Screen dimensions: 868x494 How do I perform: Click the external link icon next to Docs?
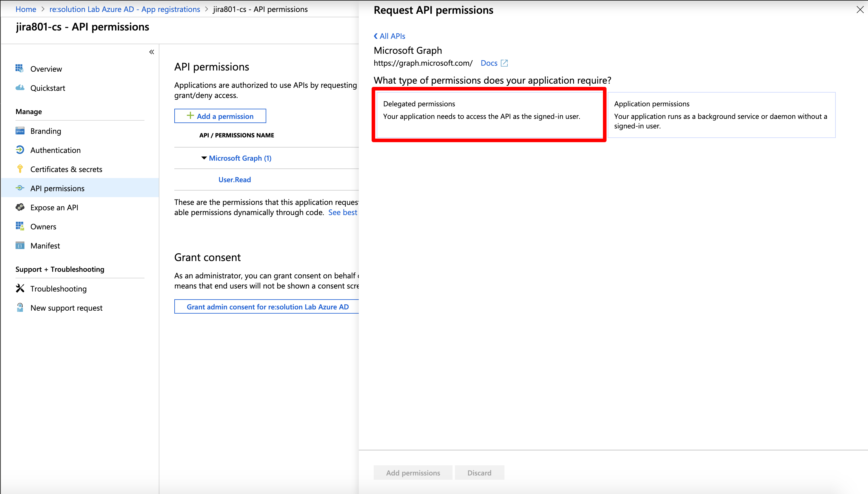point(504,63)
